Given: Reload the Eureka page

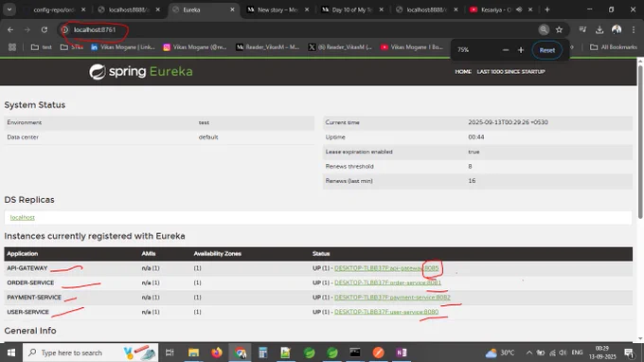Looking at the screenshot, I should click(x=45, y=29).
